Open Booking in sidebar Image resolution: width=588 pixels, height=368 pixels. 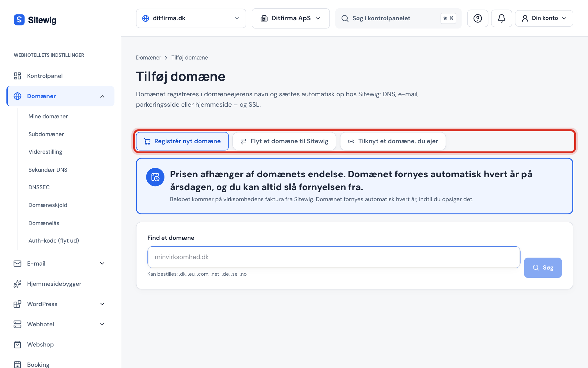pyautogui.click(x=60, y=364)
